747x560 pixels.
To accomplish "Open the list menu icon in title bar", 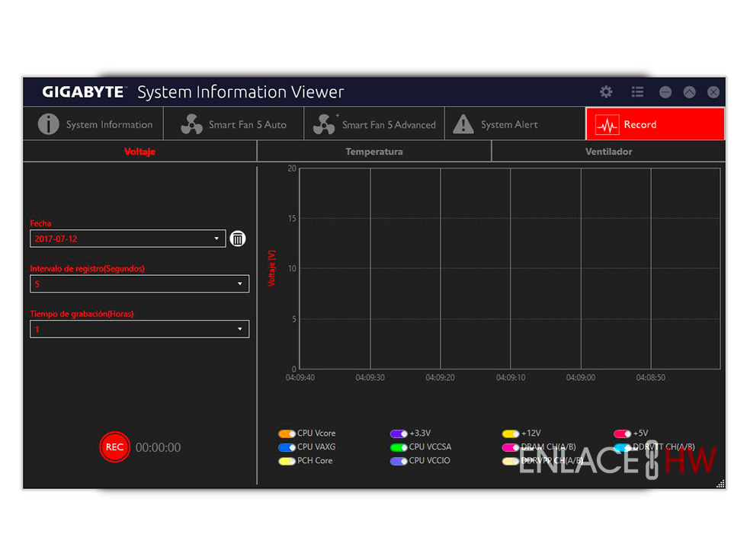I will pos(637,92).
